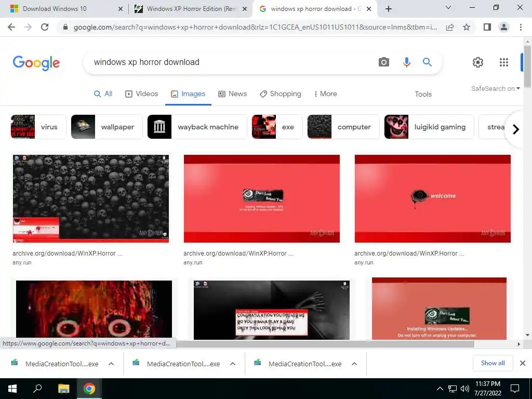Viewport: 532px width, 399px height.
Task: Filter images by luigikid gaming chip
Action: click(x=429, y=127)
